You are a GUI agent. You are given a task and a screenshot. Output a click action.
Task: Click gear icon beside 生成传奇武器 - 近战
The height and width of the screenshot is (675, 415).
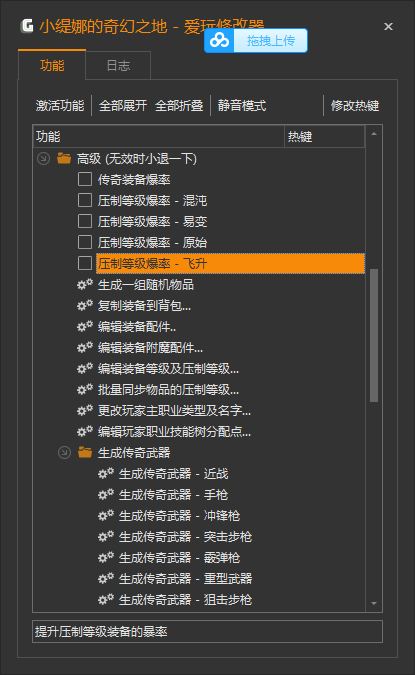[x=106, y=474]
